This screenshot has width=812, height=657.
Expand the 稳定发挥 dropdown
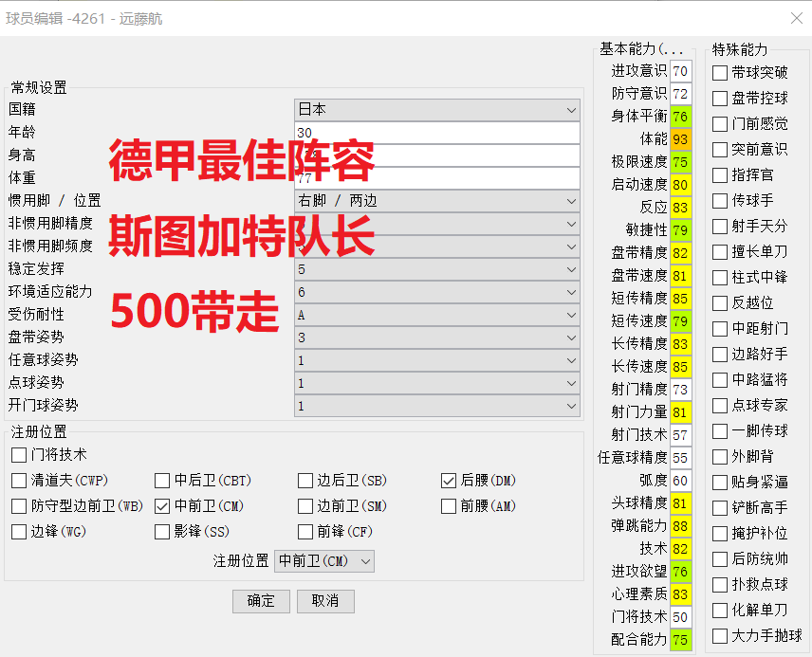click(437, 269)
